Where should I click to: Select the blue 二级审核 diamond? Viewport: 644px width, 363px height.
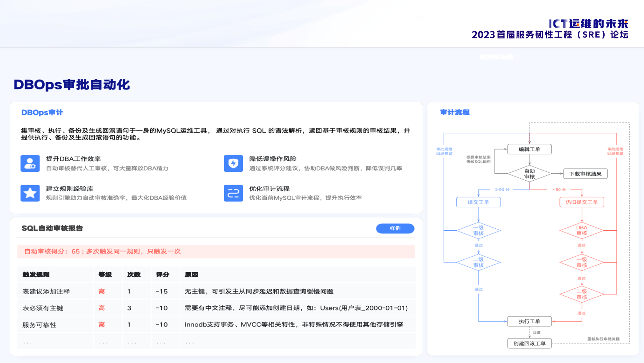coord(478,262)
